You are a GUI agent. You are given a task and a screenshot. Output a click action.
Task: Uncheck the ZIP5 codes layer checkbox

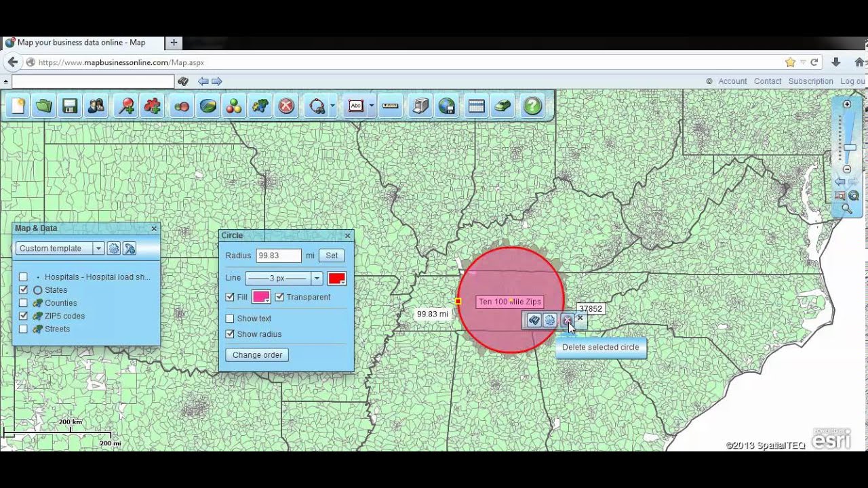tap(24, 316)
